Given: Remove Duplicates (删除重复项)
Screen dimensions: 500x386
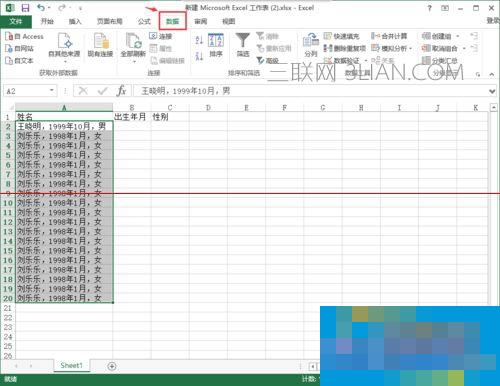Looking at the screenshot, I should (x=345, y=49).
